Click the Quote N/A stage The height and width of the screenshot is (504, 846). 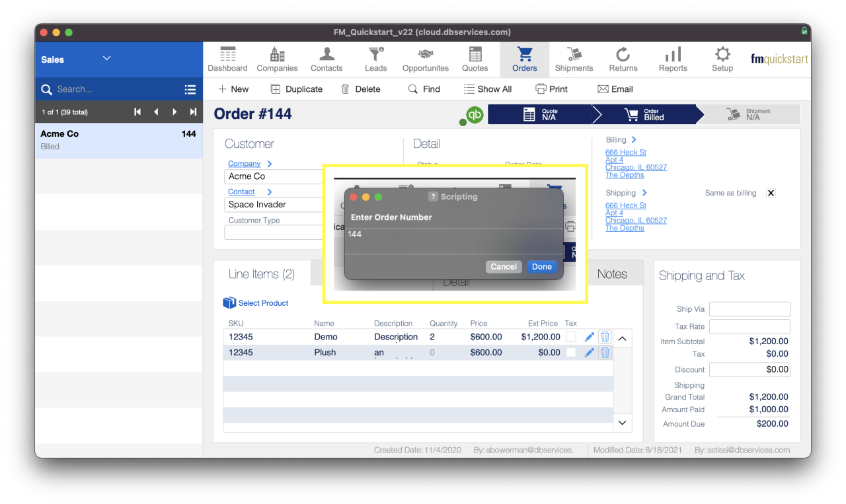(539, 114)
